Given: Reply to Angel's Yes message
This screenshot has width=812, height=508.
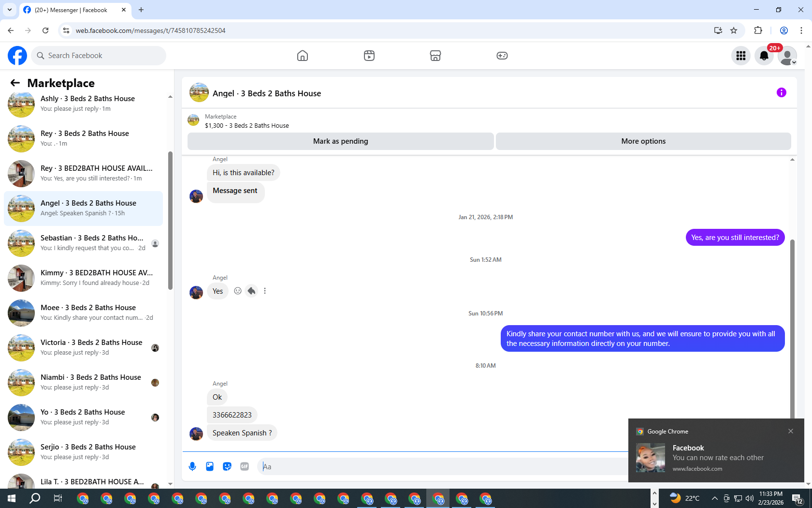Looking at the screenshot, I should (251, 291).
